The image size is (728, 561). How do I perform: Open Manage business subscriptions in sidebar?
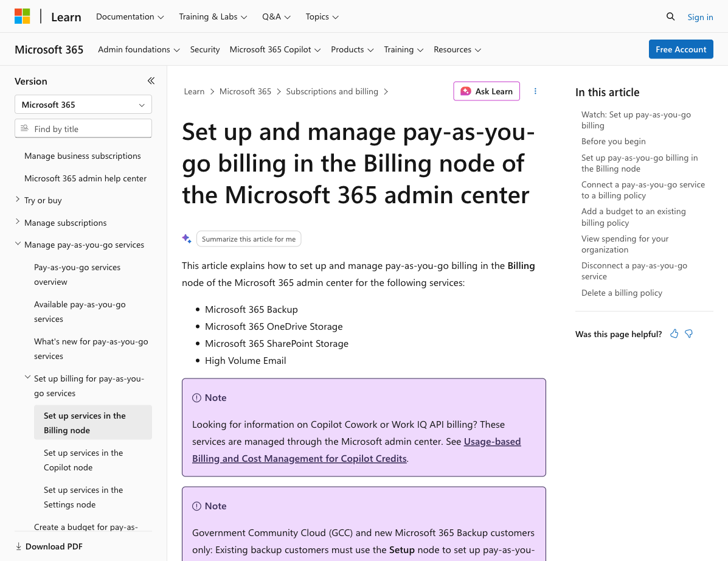click(83, 156)
